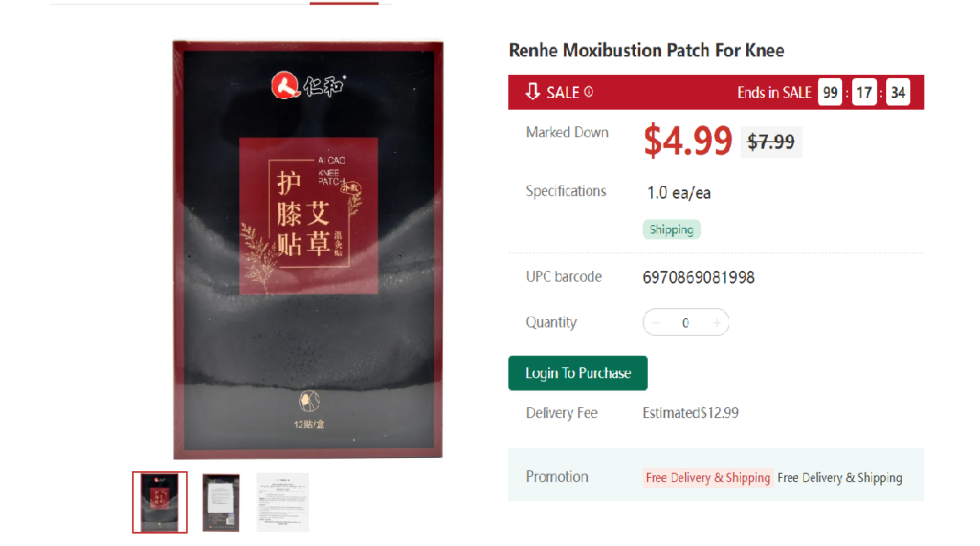Viewport: 980px width, 546px height.
Task: Click Login To Purchase button
Action: pos(577,373)
